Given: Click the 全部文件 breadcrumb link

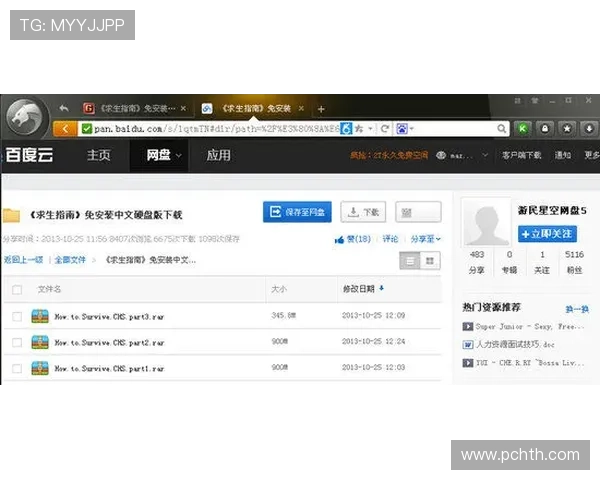Looking at the screenshot, I should pyautogui.click(x=70, y=260).
